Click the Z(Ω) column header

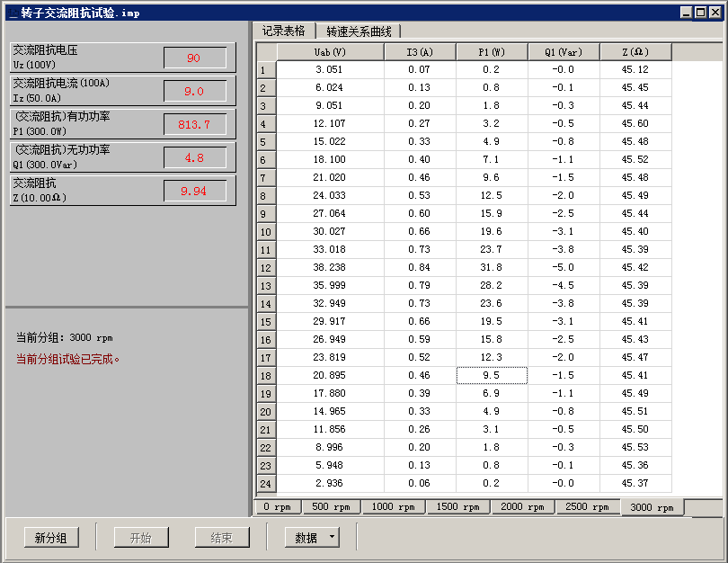coord(635,52)
